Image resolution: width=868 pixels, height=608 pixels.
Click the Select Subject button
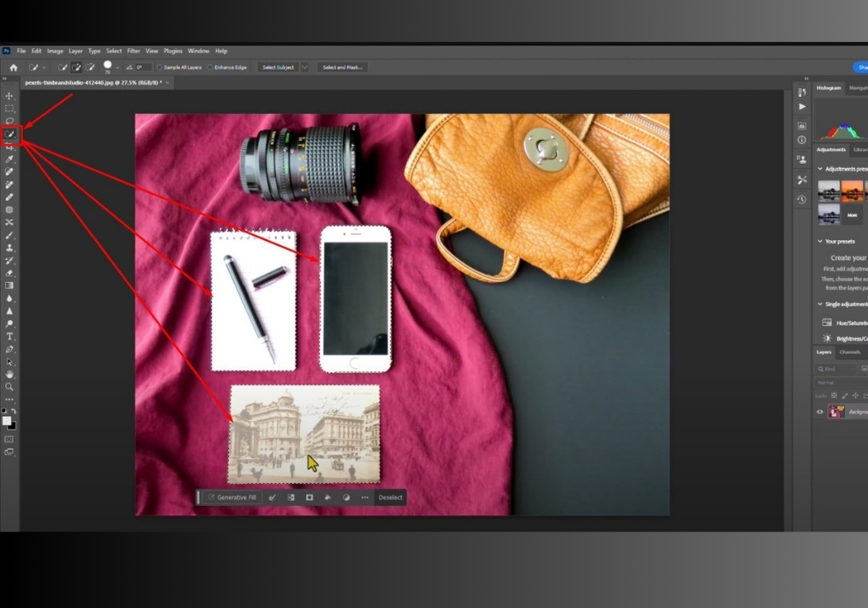(x=278, y=68)
